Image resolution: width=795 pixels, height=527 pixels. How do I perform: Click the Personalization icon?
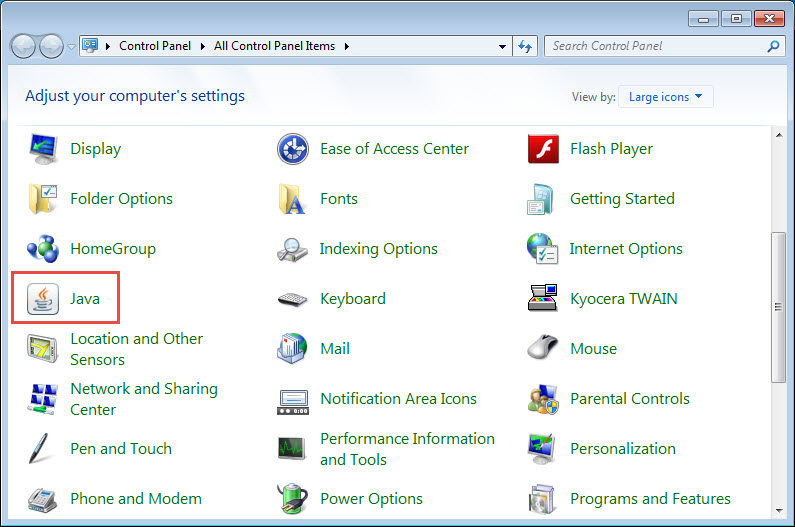[542, 449]
